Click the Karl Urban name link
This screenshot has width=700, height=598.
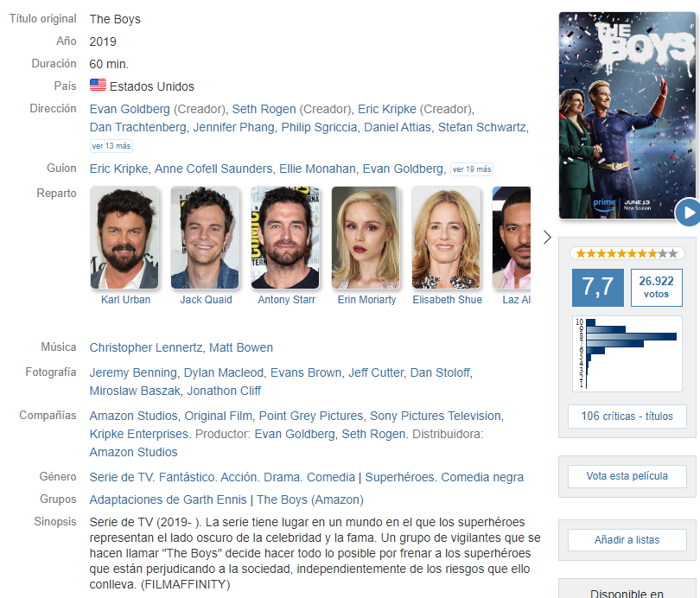click(x=125, y=300)
